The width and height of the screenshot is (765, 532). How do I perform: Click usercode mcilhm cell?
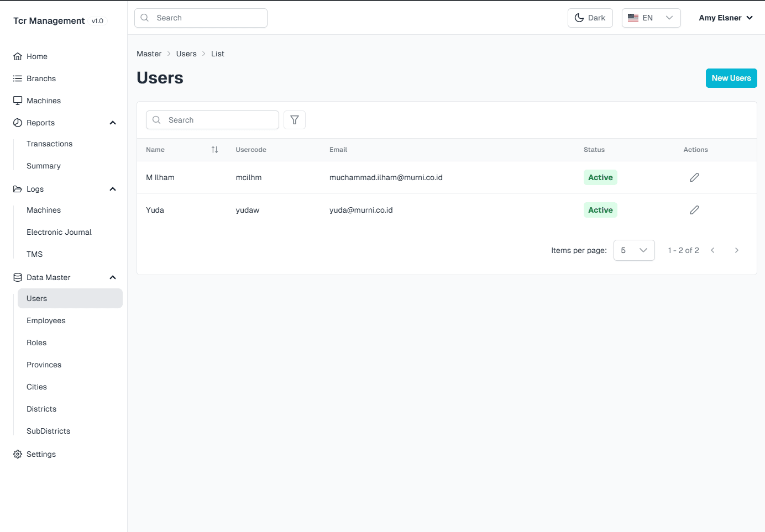point(249,177)
